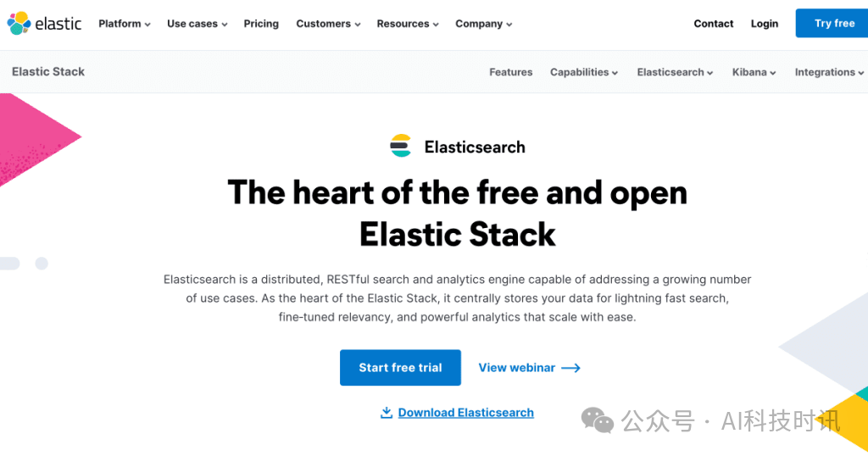Expand the Platform dropdown menu
The height and width of the screenshot is (456, 868).
124,24
